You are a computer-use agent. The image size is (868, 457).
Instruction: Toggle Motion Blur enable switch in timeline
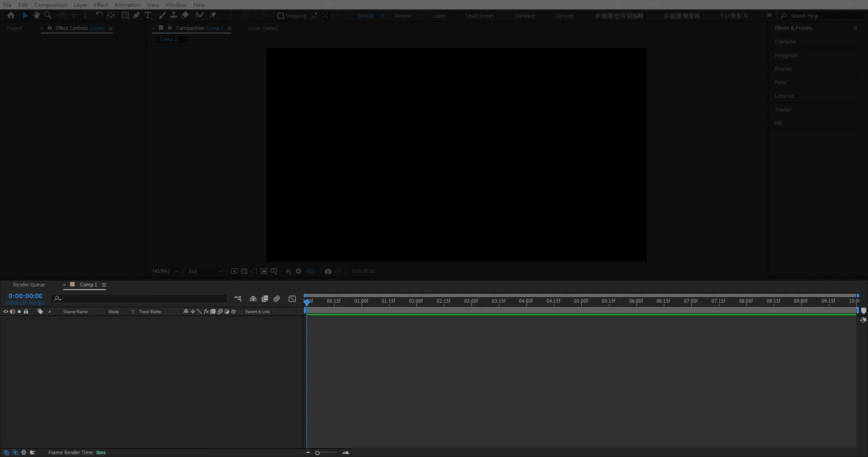pyautogui.click(x=277, y=299)
